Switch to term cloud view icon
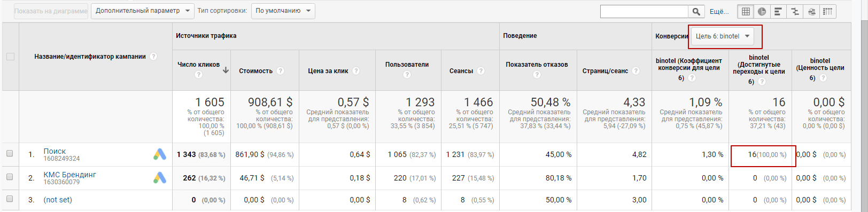Viewport: 868px width, 212px height. pyautogui.click(x=811, y=11)
